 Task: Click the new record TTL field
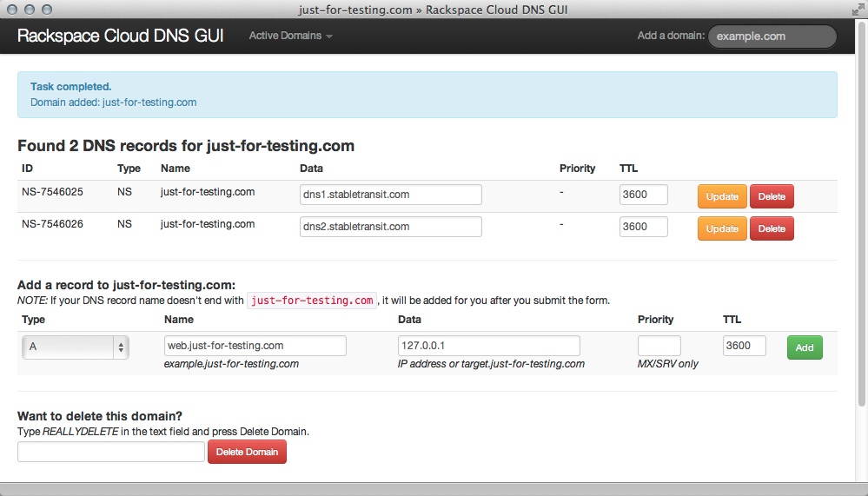(744, 346)
